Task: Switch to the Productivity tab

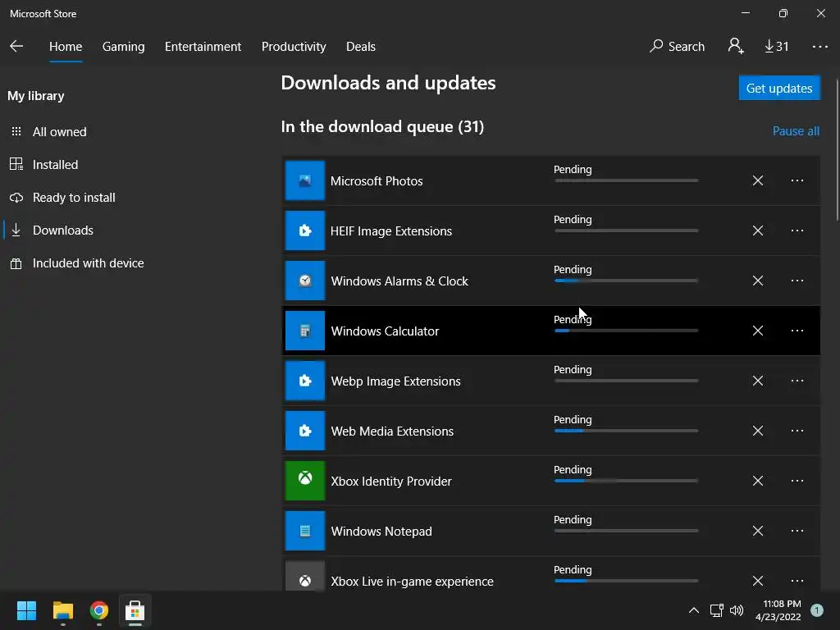Action: click(294, 47)
